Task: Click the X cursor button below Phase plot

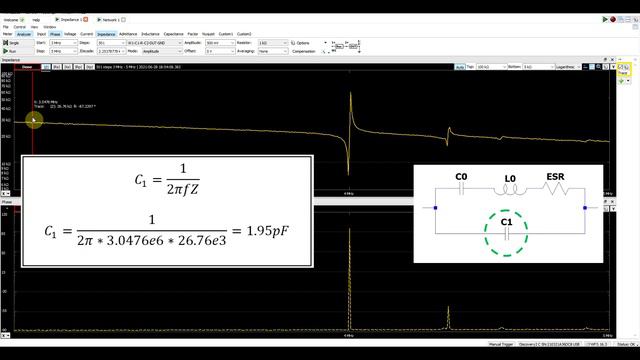Action: pos(5,336)
